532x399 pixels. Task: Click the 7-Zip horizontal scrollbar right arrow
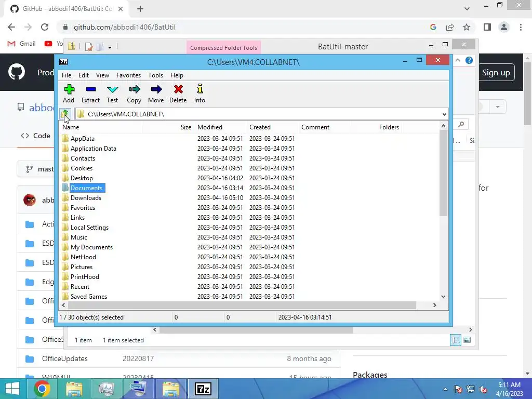435,305
